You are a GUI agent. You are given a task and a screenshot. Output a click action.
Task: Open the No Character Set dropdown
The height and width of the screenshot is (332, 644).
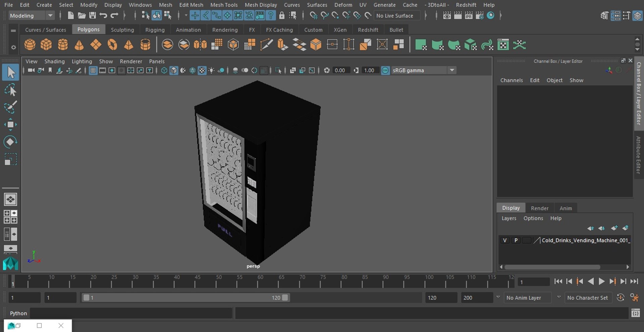[x=589, y=297]
